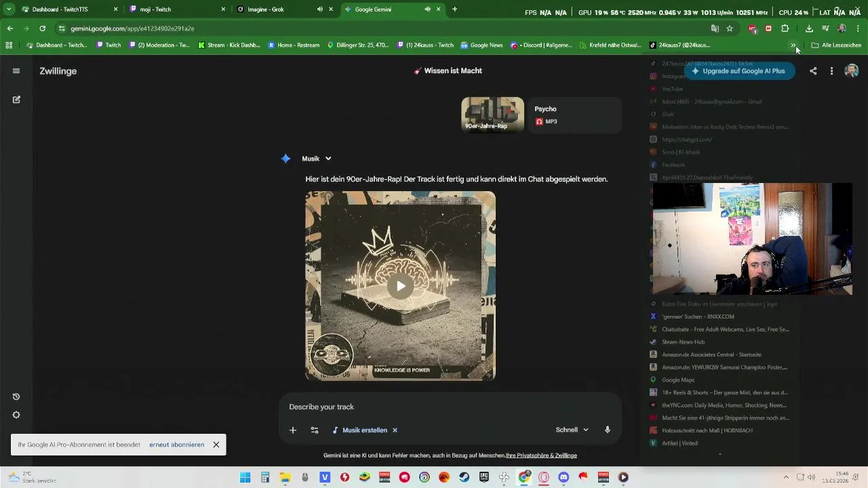Open the Windows Start menu

245,477
